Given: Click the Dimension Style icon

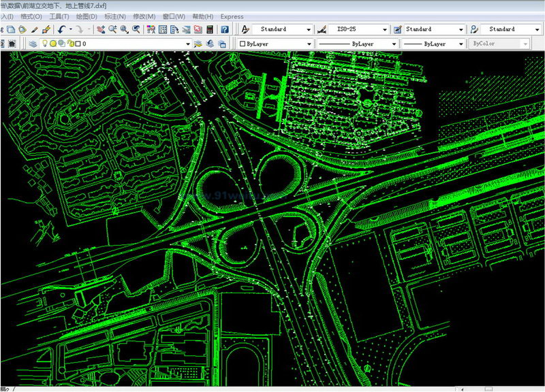Looking at the screenshot, I should pos(322,30).
